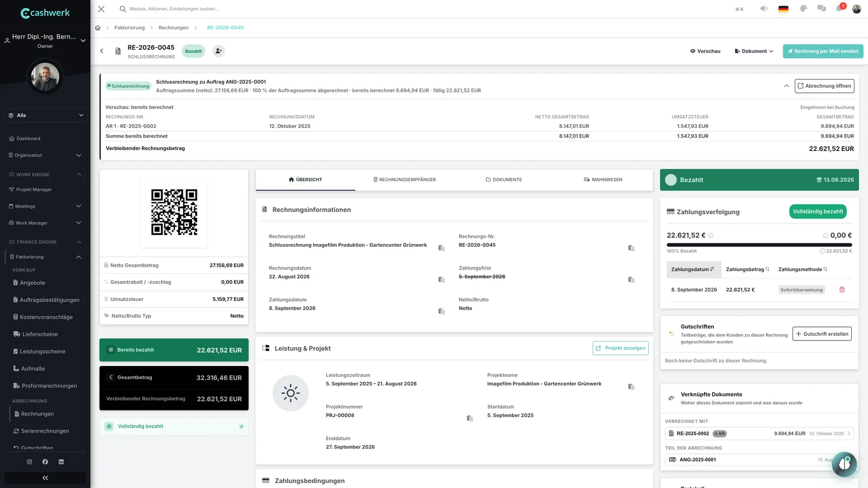Image resolution: width=868 pixels, height=488 pixels.
Task: Close the sidebar with X icon
Action: pyautogui.click(x=101, y=9)
